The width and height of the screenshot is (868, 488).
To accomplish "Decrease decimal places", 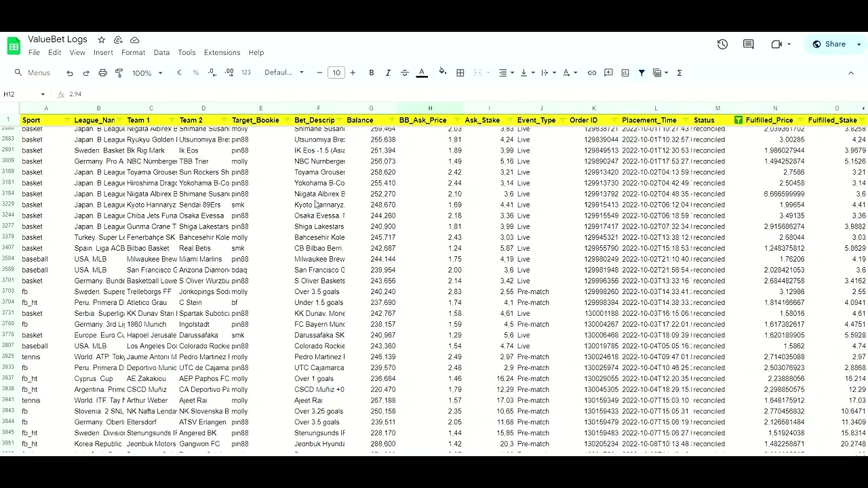I will (212, 73).
